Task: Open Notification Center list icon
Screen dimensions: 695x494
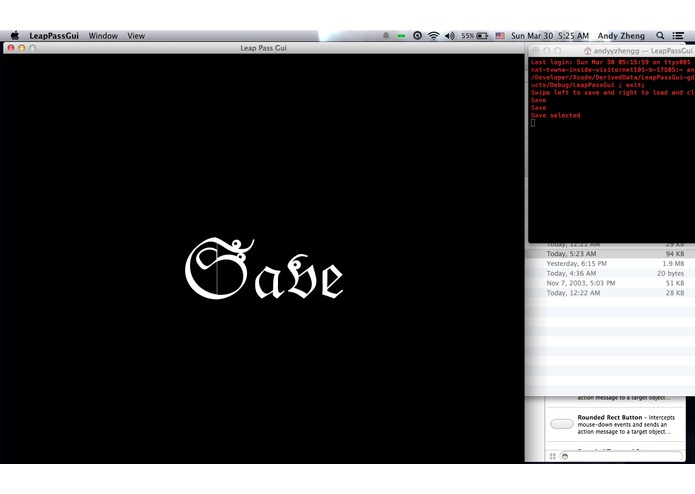Action: [678, 35]
